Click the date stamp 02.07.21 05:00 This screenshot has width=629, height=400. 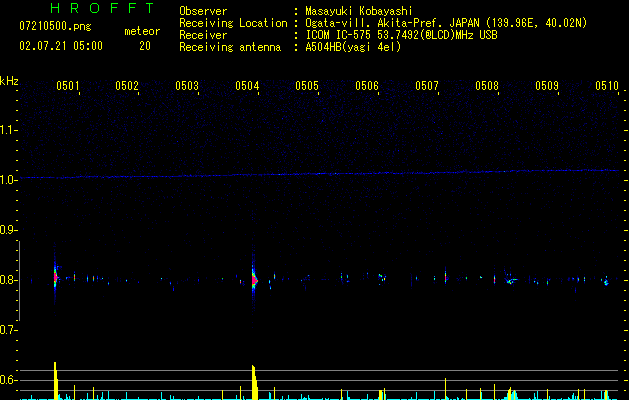61,46
